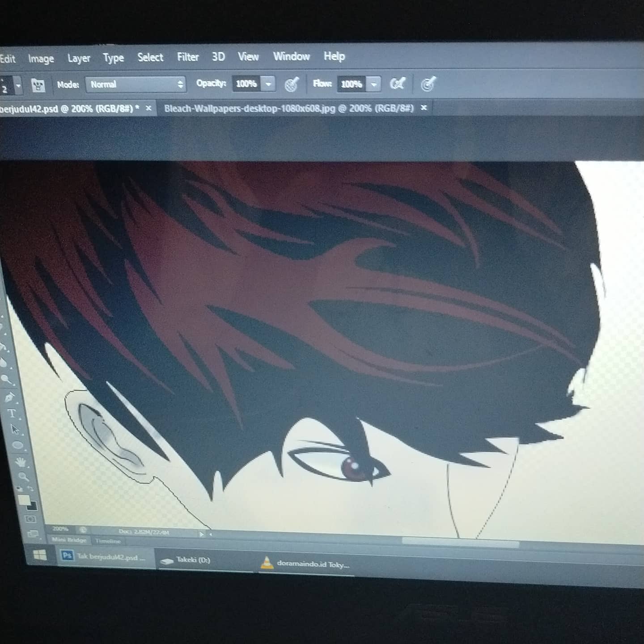Open the Filter menu

point(188,57)
